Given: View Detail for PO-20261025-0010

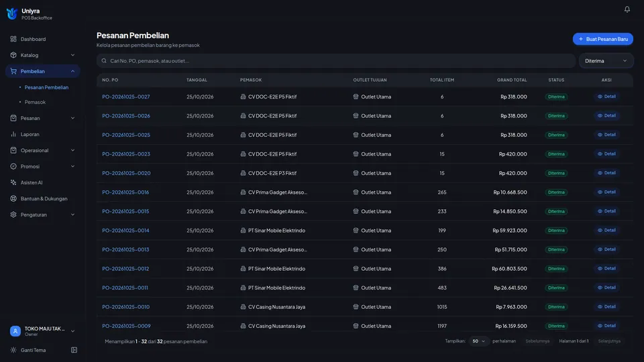Looking at the screenshot, I should (606, 306).
